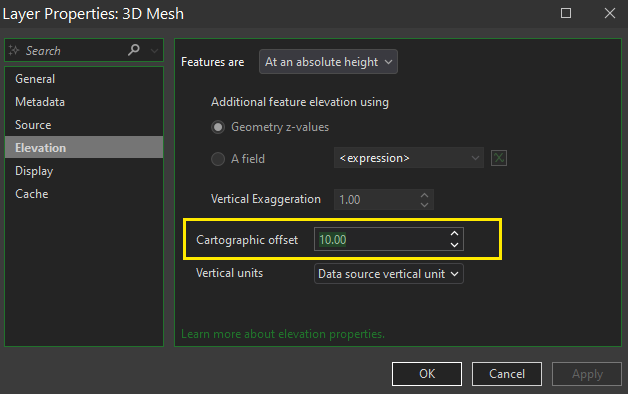Confirm with the OK button
The width and height of the screenshot is (628, 394).
coord(427,374)
